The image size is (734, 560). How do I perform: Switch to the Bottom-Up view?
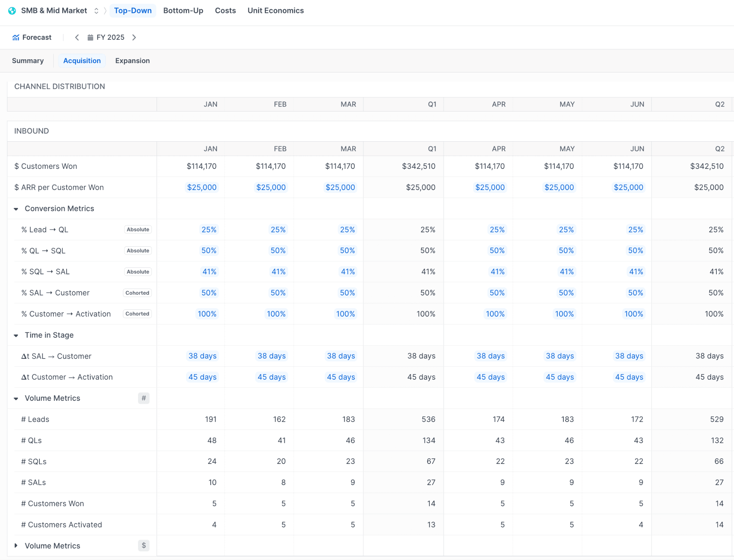pyautogui.click(x=183, y=10)
